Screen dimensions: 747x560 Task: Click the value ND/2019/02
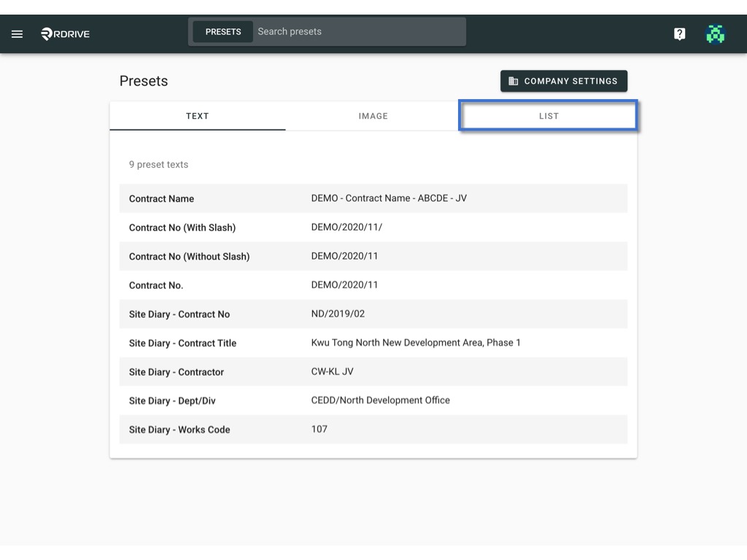coord(338,314)
